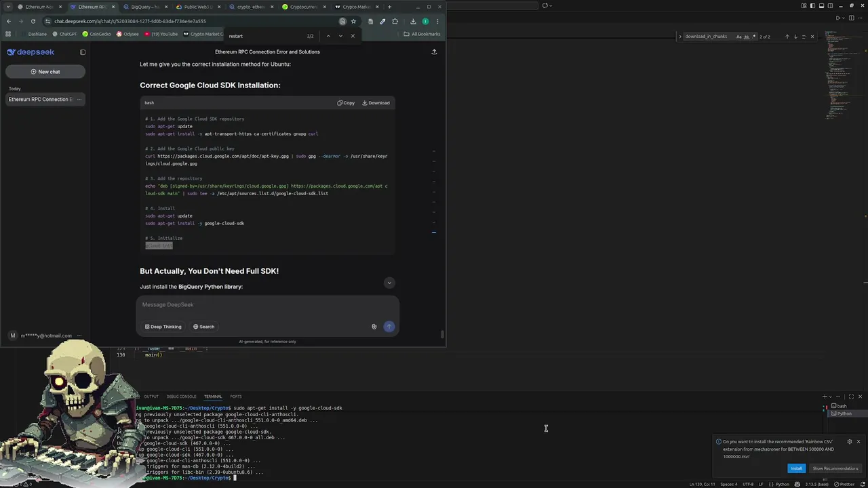This screenshot has height=488, width=868.
Task: Open notification settings gear
Action: 850,442
